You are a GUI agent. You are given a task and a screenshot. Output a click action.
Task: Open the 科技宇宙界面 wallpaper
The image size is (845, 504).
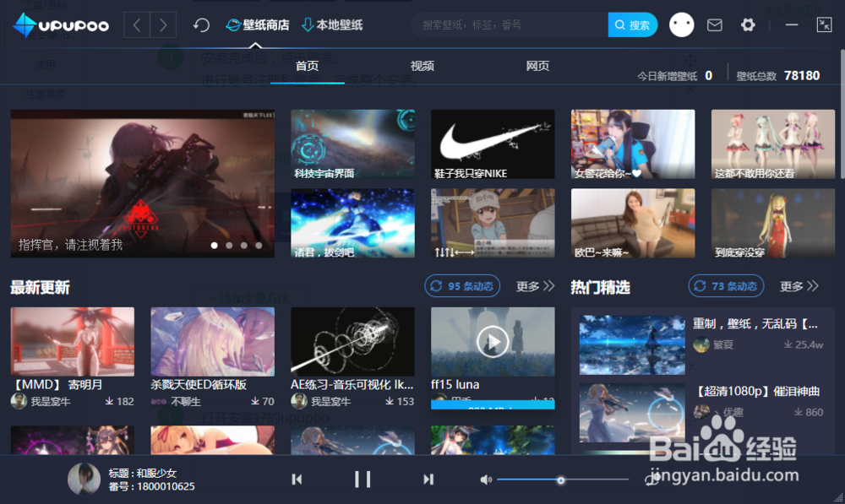click(352, 144)
